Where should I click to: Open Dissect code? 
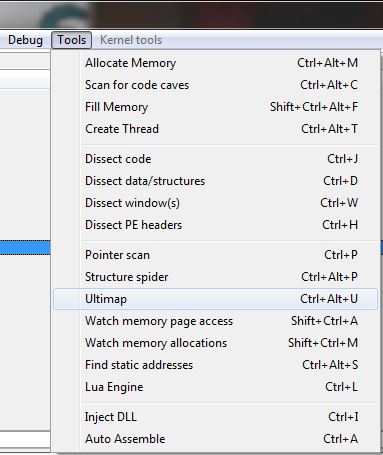(x=215, y=159)
